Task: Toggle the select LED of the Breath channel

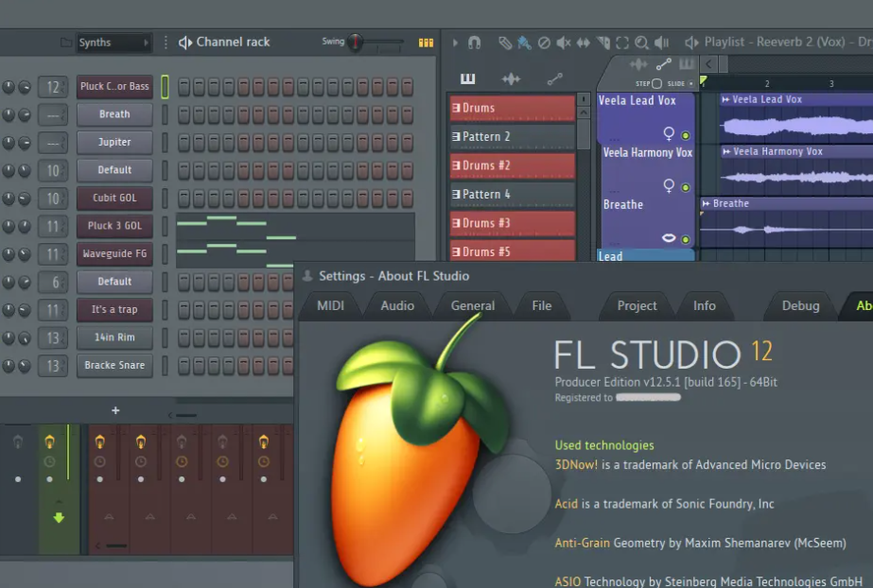Action: tap(165, 114)
